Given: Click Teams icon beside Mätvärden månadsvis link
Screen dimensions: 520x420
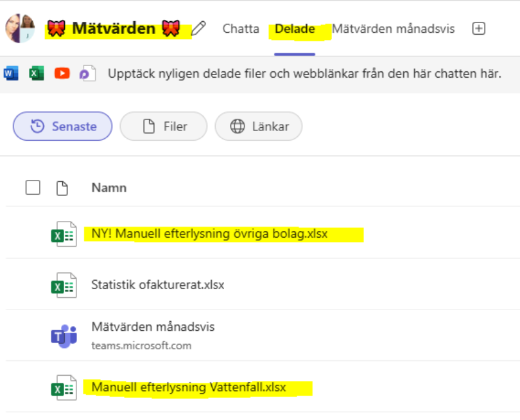Looking at the screenshot, I should 64,336.
